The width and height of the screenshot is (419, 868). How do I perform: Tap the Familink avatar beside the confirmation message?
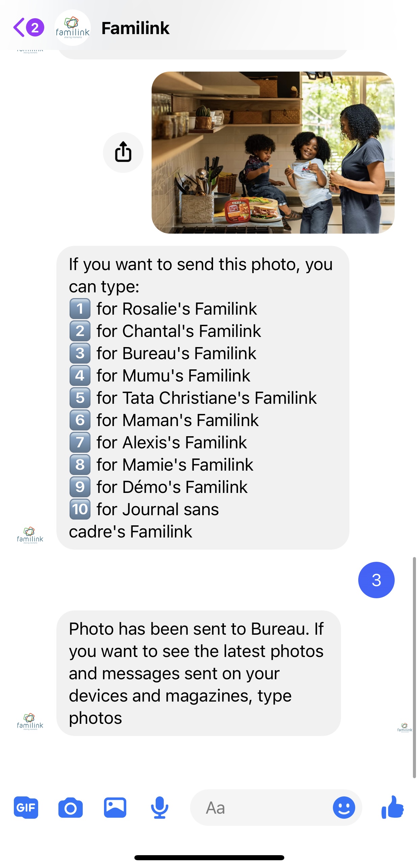tap(30, 722)
